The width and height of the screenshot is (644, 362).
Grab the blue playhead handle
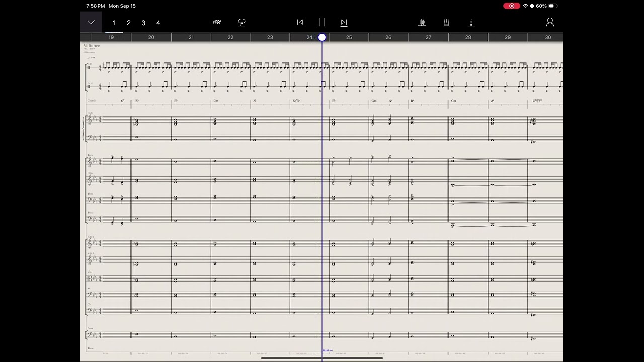coord(322,37)
